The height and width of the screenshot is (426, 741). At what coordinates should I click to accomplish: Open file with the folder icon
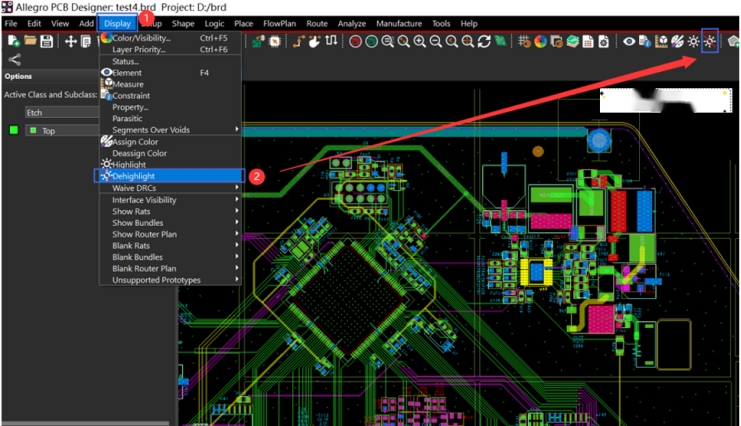point(31,41)
